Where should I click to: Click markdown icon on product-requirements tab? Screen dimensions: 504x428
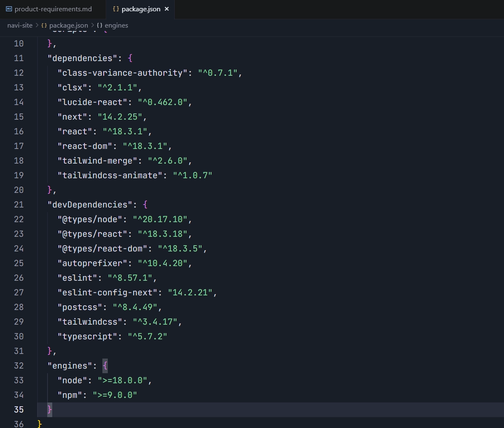(x=9, y=9)
